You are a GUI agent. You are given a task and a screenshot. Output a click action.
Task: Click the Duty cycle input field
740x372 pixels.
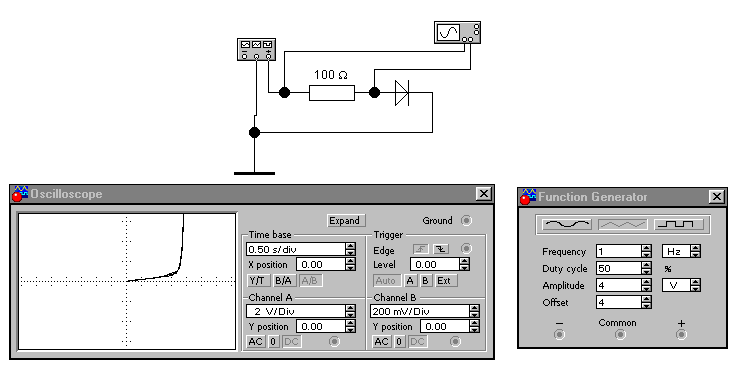coord(619,268)
